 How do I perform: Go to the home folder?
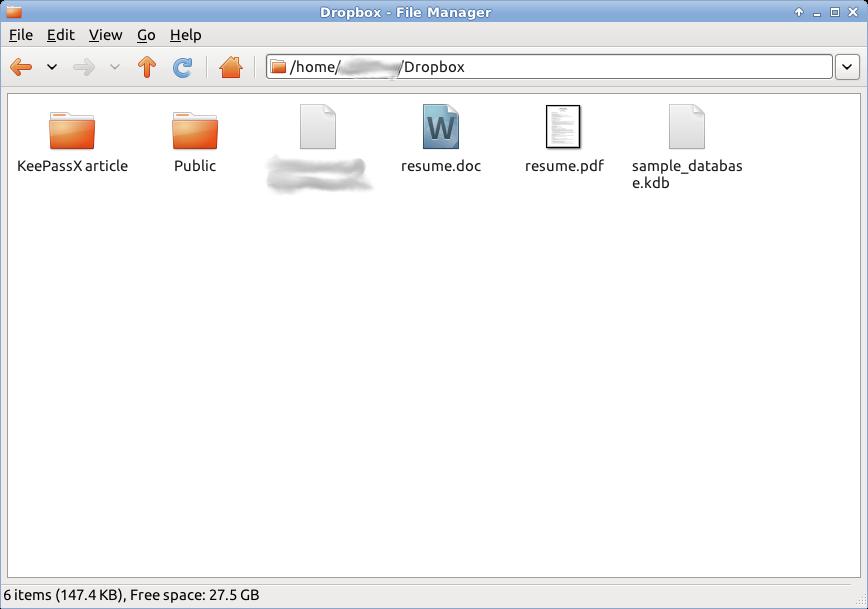231,67
